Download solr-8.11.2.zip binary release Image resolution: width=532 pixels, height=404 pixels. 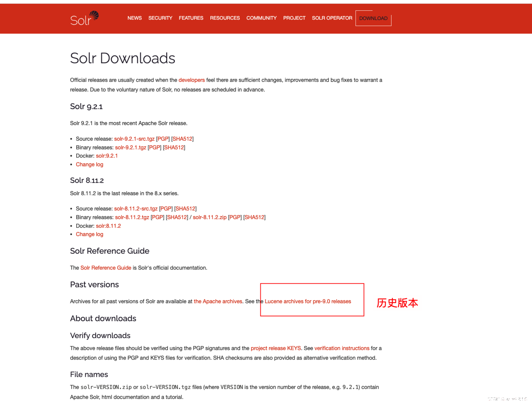tap(210, 217)
